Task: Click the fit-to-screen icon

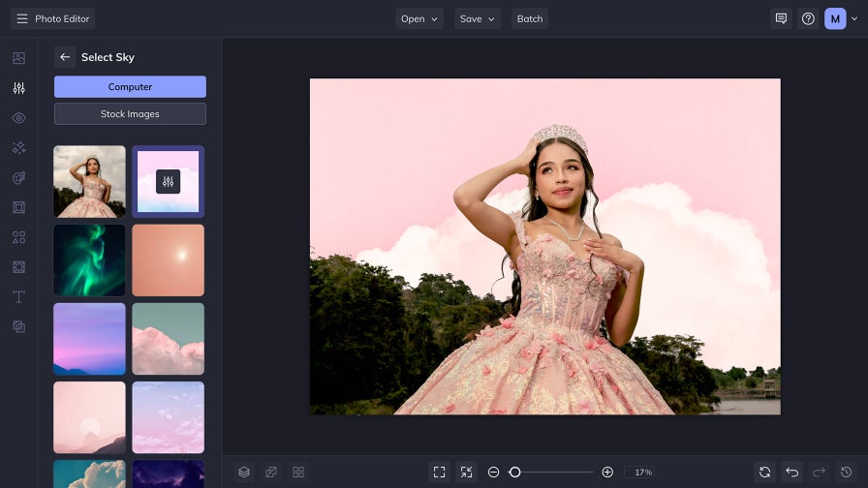Action: pos(440,472)
